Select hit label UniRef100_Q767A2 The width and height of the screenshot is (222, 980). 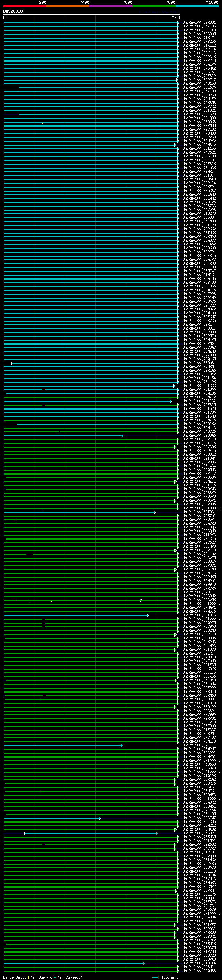coord(199,516)
